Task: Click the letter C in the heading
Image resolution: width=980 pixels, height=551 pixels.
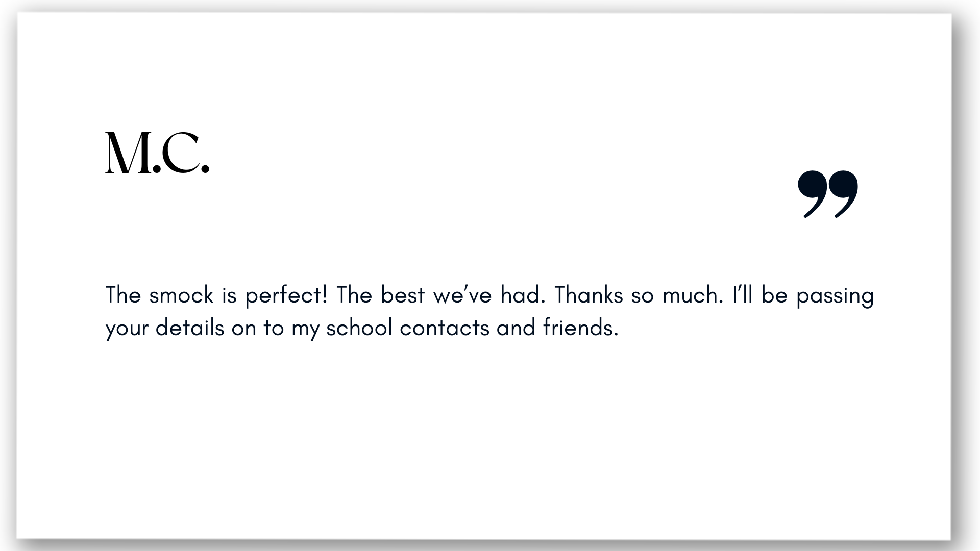Action: click(181, 153)
